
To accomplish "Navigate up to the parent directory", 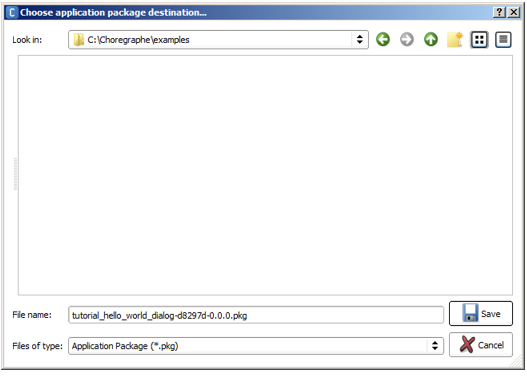I will [431, 40].
